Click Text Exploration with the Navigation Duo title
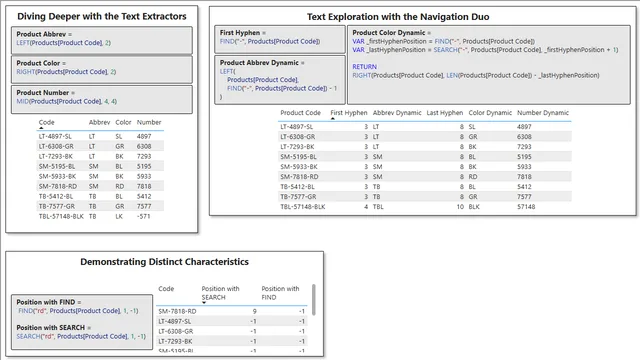Image resolution: width=640 pixels, height=360 pixels. pyautogui.click(x=398, y=17)
